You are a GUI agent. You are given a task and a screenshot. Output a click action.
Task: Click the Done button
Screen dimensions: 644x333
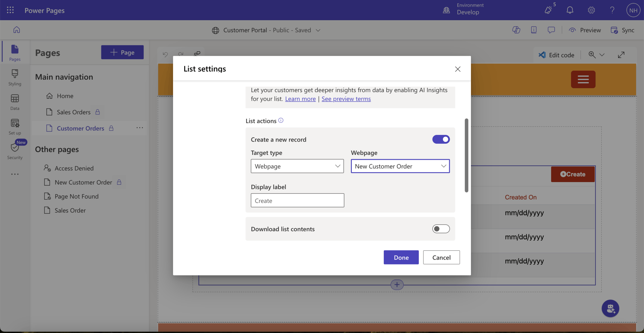(x=401, y=257)
